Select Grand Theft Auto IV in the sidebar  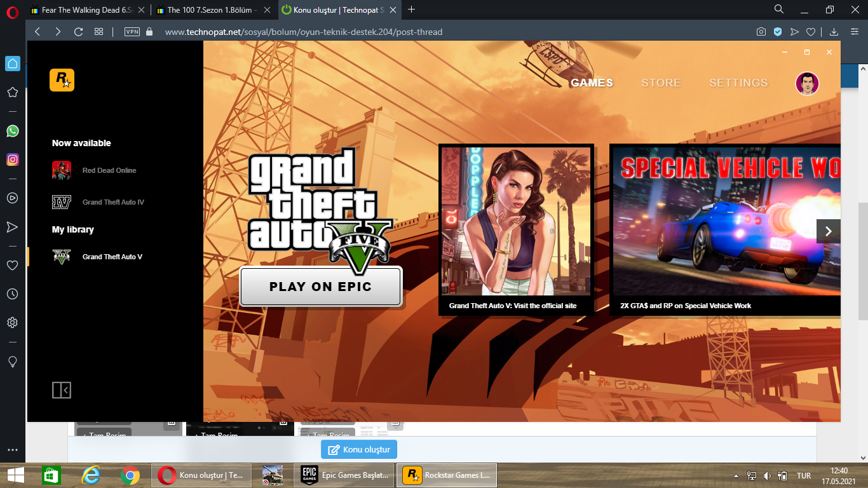98,202
